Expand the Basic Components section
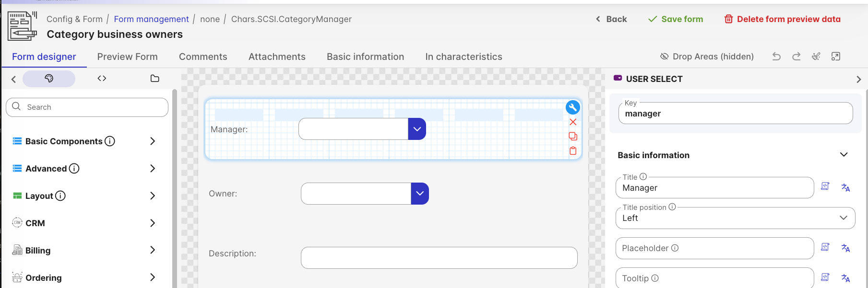This screenshot has width=868, height=288. point(152,141)
